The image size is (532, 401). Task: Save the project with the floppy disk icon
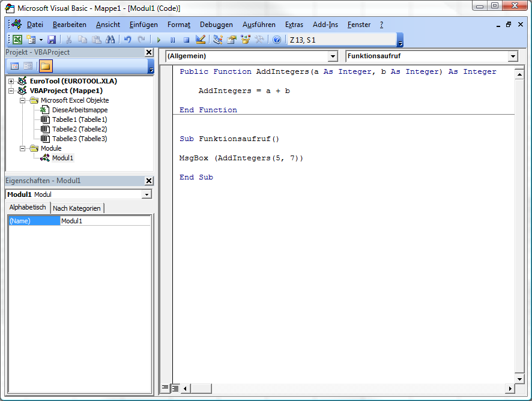[x=52, y=40]
